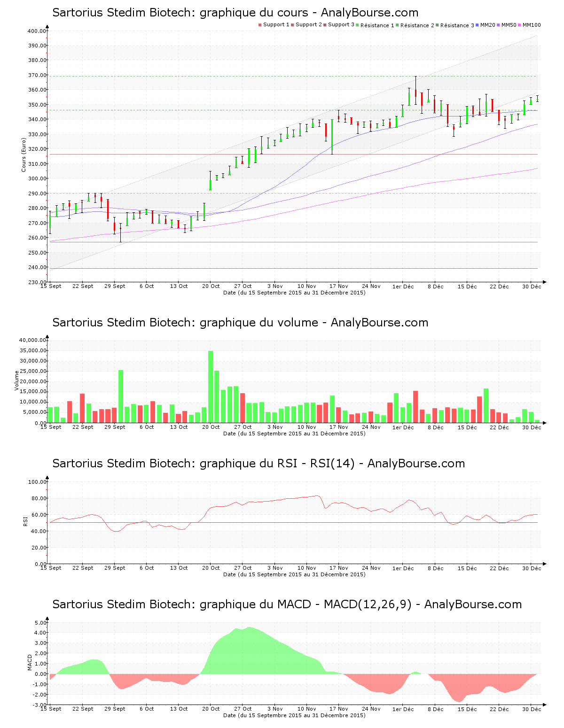Click the tall green volume bar at 29 Sept

(x=121, y=396)
